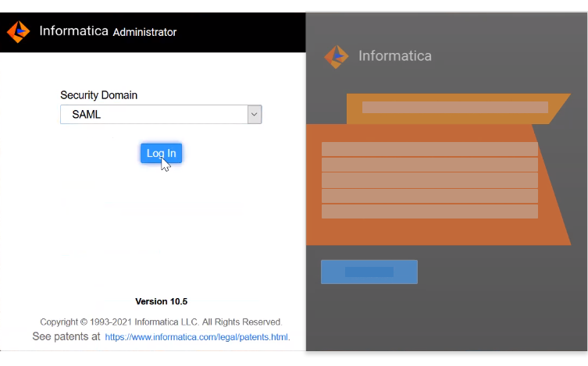The image size is (588, 366).
Task: Select the bottom row in the orange form illustration
Action: [x=429, y=211]
